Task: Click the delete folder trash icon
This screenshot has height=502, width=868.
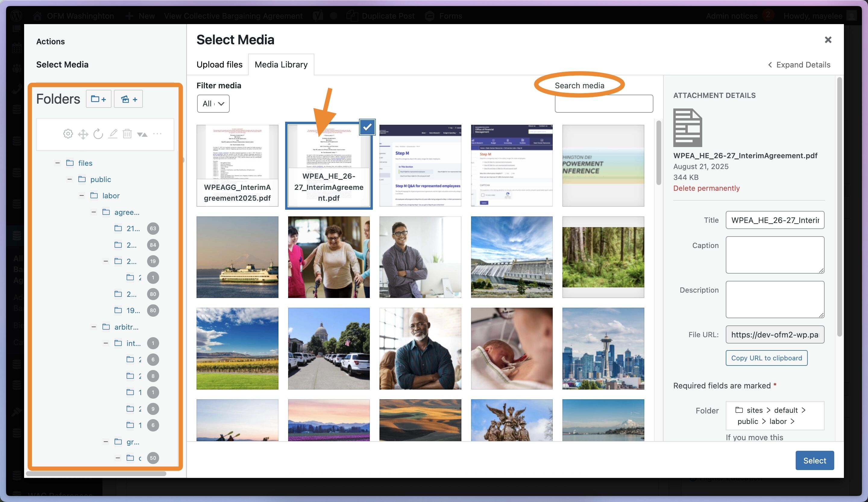Action: click(x=127, y=133)
